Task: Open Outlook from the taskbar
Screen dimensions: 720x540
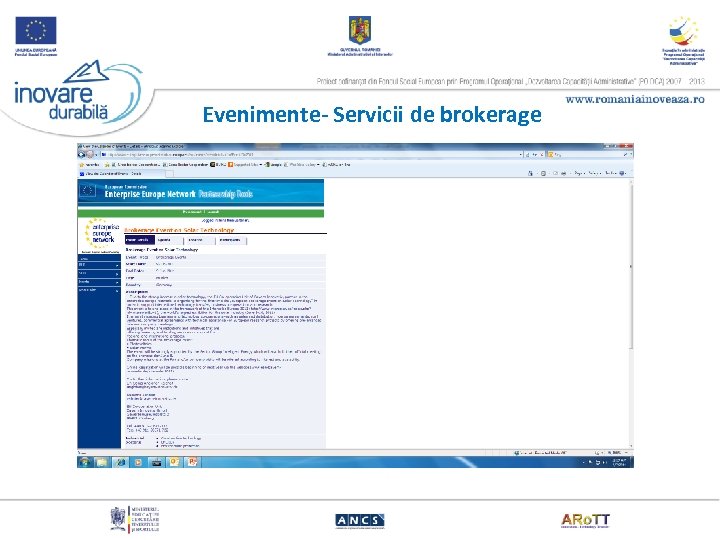Action: coord(174,462)
